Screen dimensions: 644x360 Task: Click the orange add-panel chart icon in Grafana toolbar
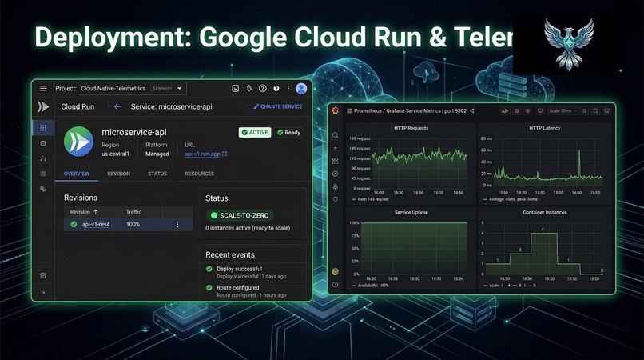tap(505, 110)
